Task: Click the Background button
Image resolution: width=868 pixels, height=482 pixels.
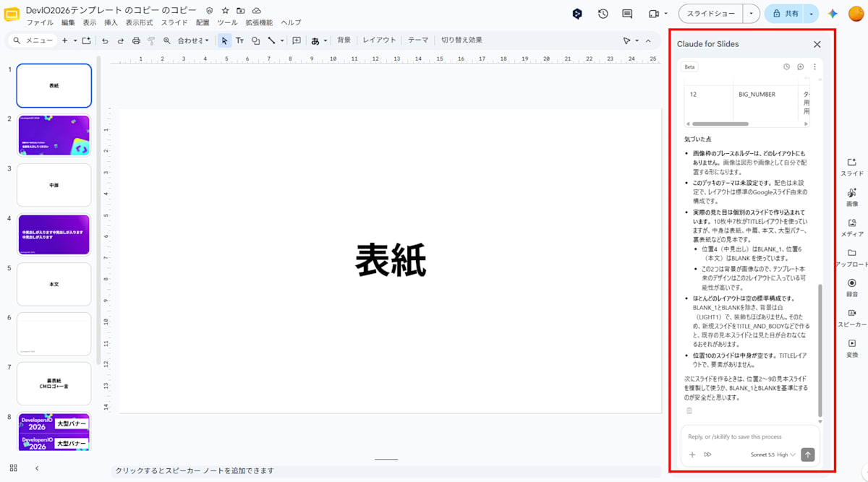Action: point(344,40)
